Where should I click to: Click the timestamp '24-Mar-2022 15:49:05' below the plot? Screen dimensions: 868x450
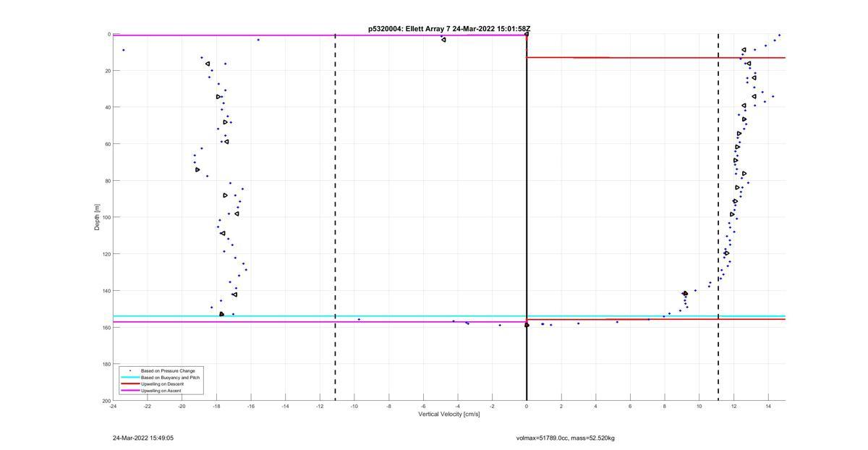click(x=143, y=438)
